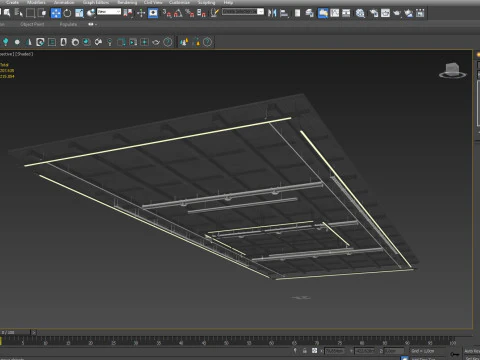Open the Modifiers menu
Screen dimensions: 480x360
point(36,2)
